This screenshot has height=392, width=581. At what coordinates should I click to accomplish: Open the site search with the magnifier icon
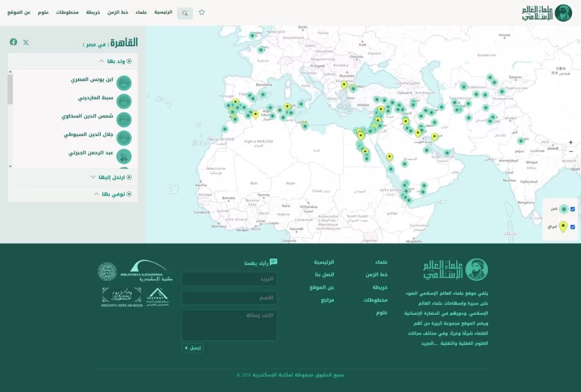click(184, 13)
